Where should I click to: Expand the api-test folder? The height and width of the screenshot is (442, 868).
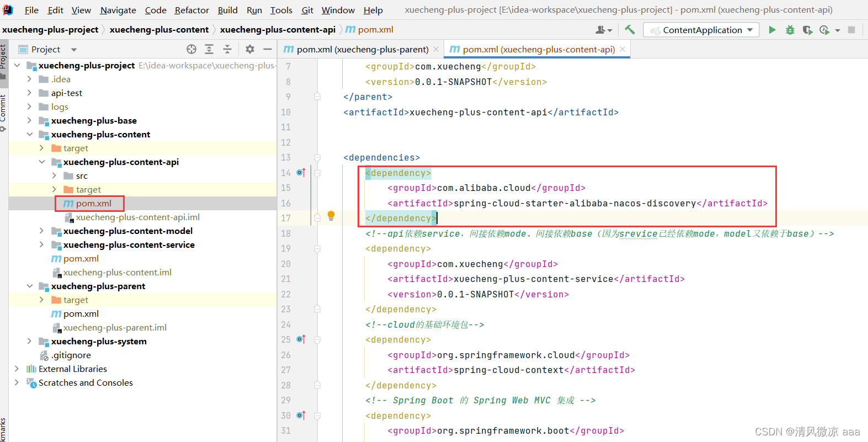coord(29,93)
